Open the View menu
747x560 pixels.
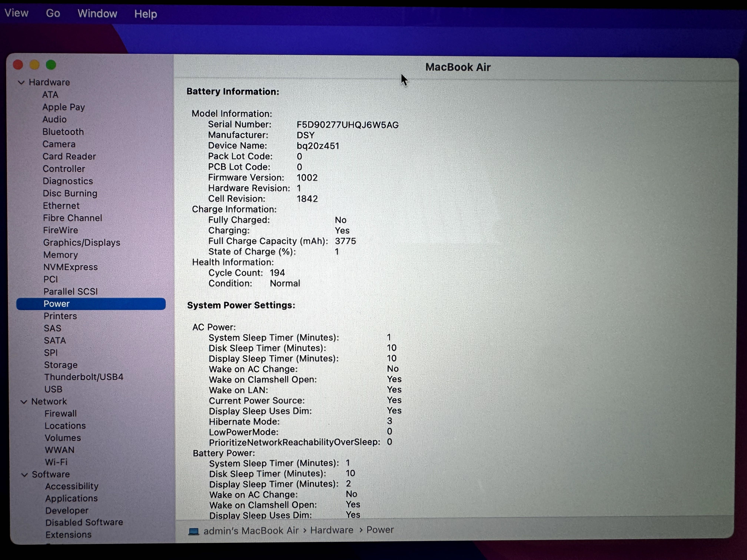point(16,13)
